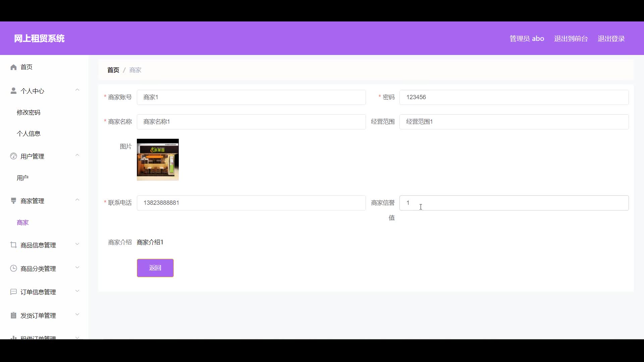Click 退出到前台 in the header

571,39
